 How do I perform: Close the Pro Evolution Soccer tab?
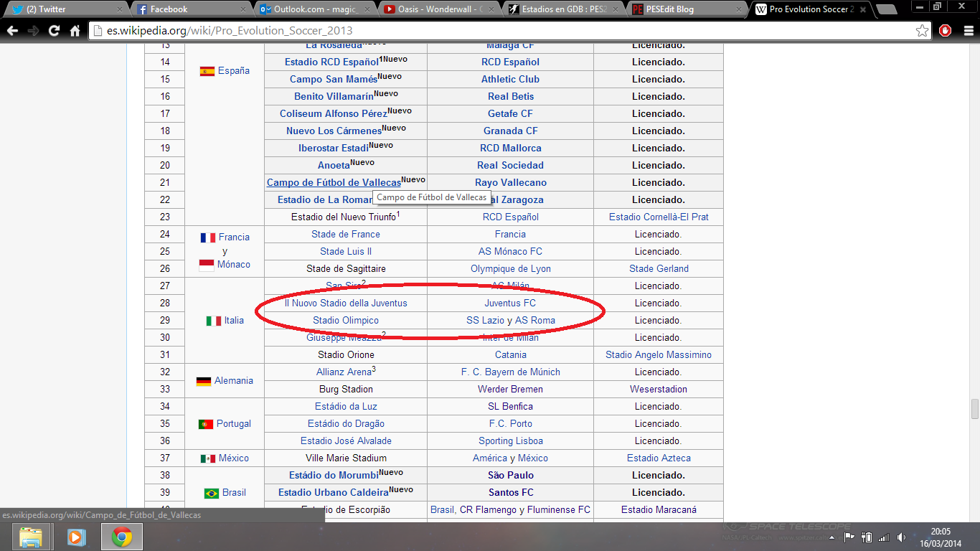coord(864,9)
